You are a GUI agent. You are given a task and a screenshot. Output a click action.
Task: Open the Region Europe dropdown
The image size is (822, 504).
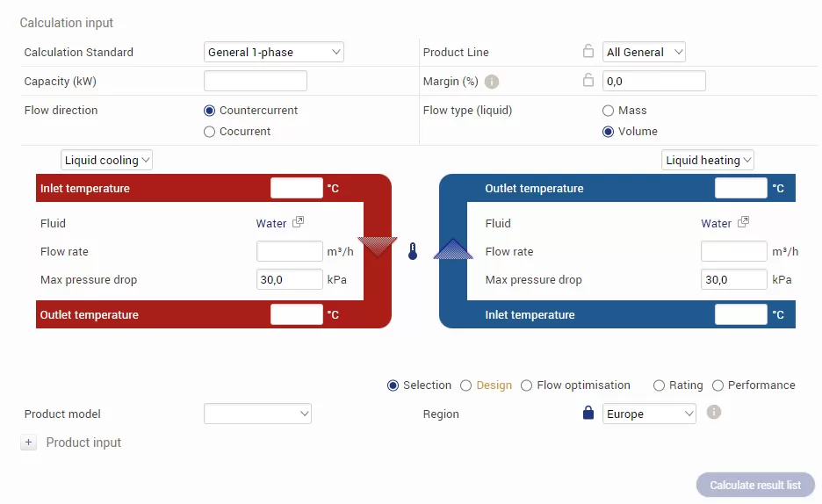650,414
